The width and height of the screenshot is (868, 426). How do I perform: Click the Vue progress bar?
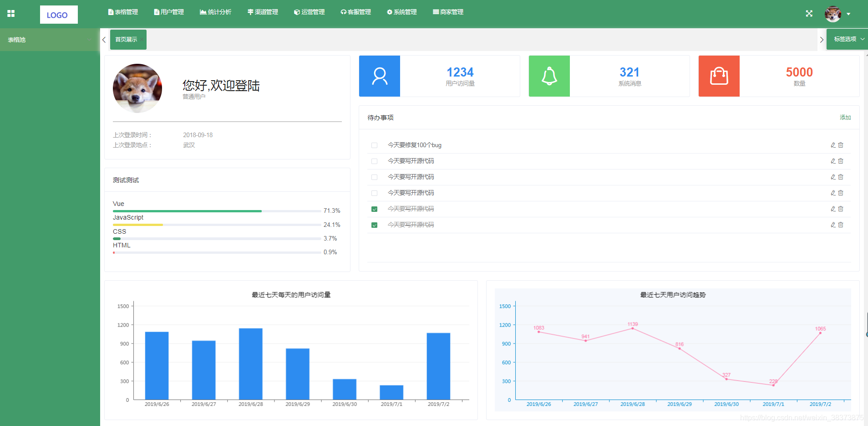tap(217, 211)
